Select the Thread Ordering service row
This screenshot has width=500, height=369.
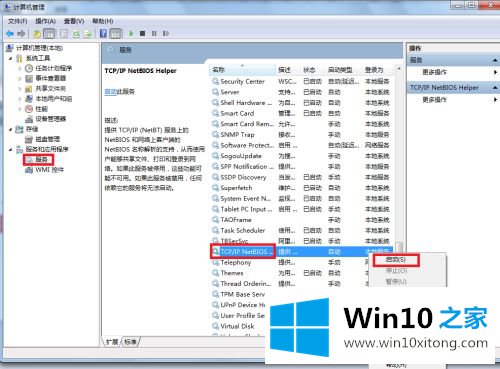pyautogui.click(x=290, y=284)
